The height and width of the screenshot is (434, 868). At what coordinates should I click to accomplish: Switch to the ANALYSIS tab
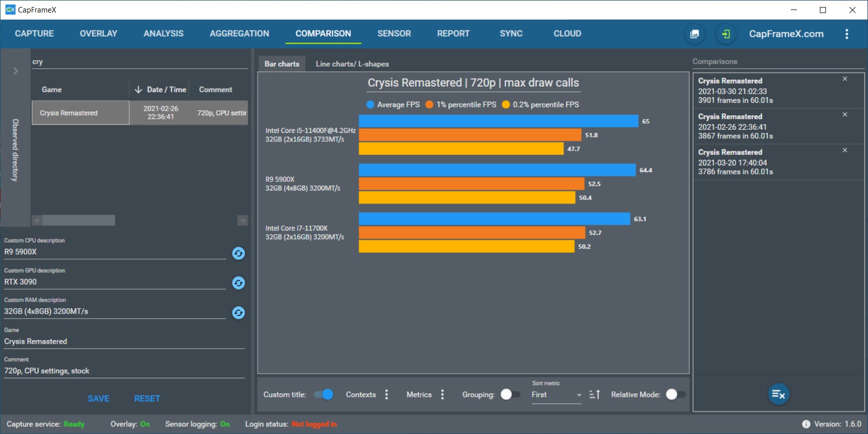(x=163, y=34)
